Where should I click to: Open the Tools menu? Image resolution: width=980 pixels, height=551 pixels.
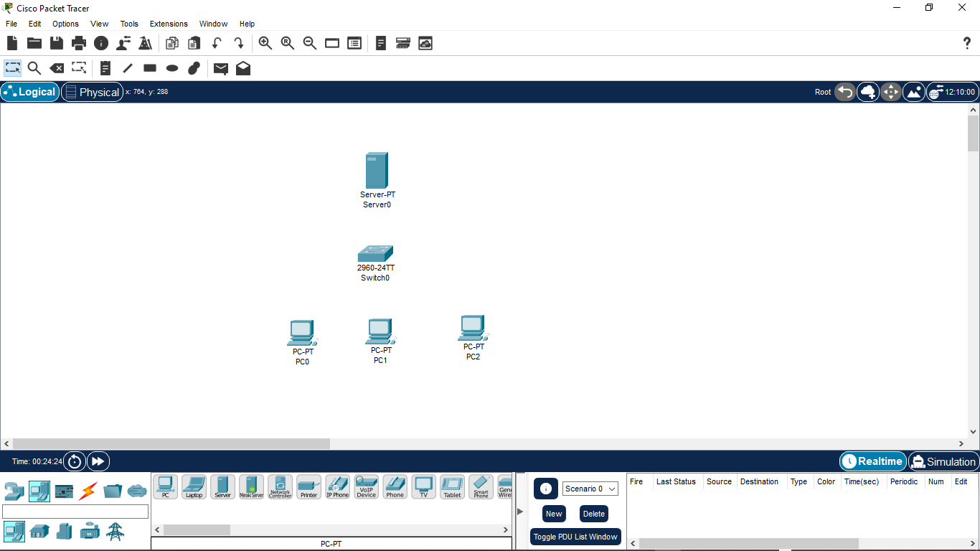[x=130, y=24]
